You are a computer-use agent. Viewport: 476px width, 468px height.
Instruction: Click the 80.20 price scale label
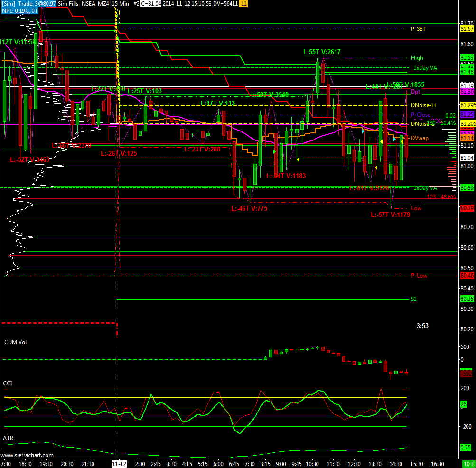point(467,329)
